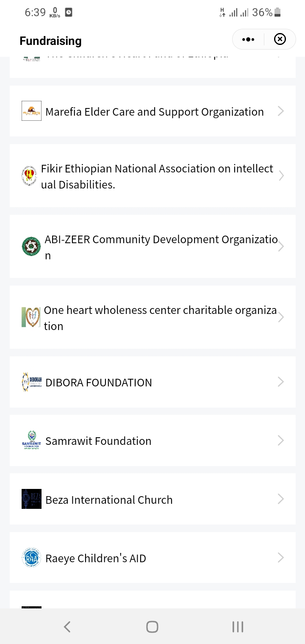The width and height of the screenshot is (305, 644).
Task: Close the Fundraising mini app
Action: [280, 39]
